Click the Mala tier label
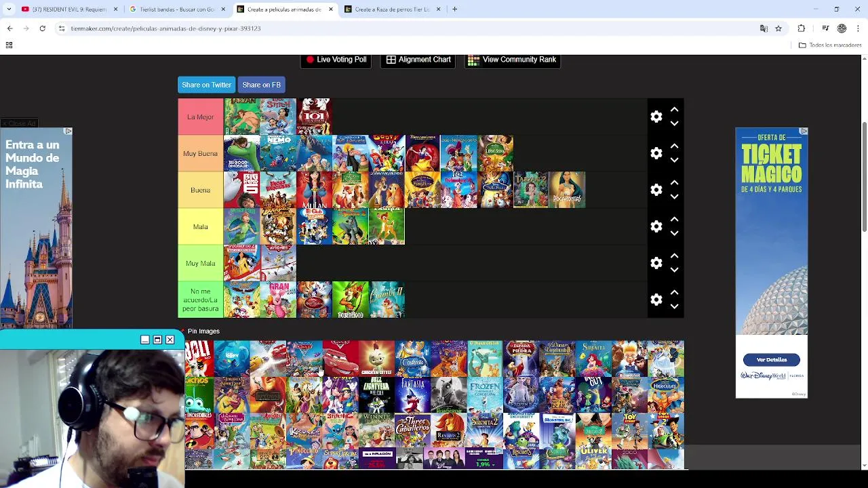The image size is (868, 488). 200,226
